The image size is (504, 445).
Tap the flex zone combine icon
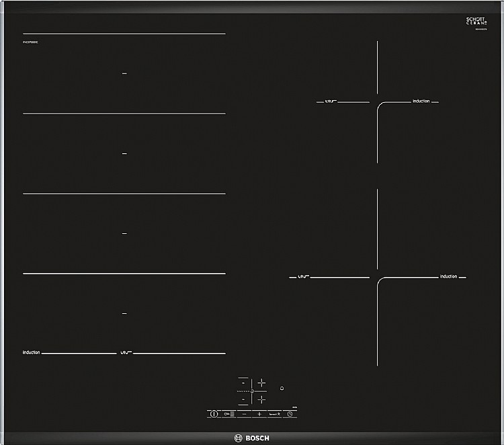229,414
